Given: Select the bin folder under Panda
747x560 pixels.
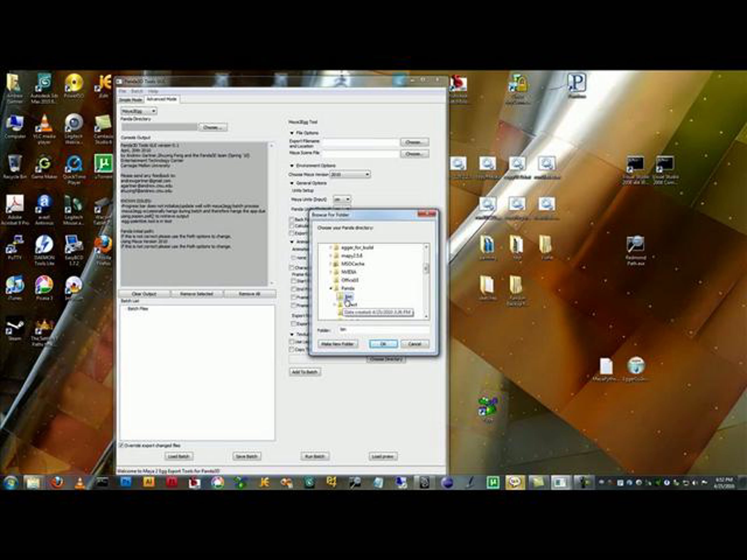Looking at the screenshot, I should pyautogui.click(x=349, y=296).
